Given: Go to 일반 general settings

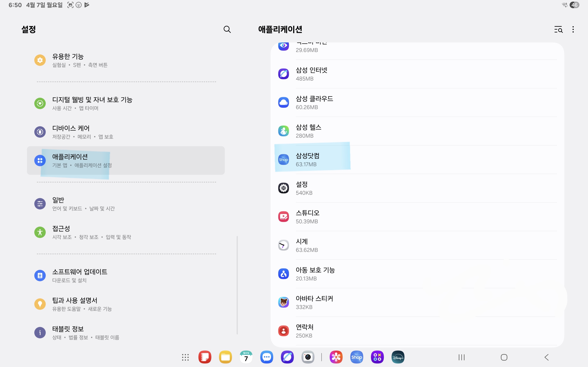Looking at the screenshot, I should pyautogui.click(x=83, y=204).
